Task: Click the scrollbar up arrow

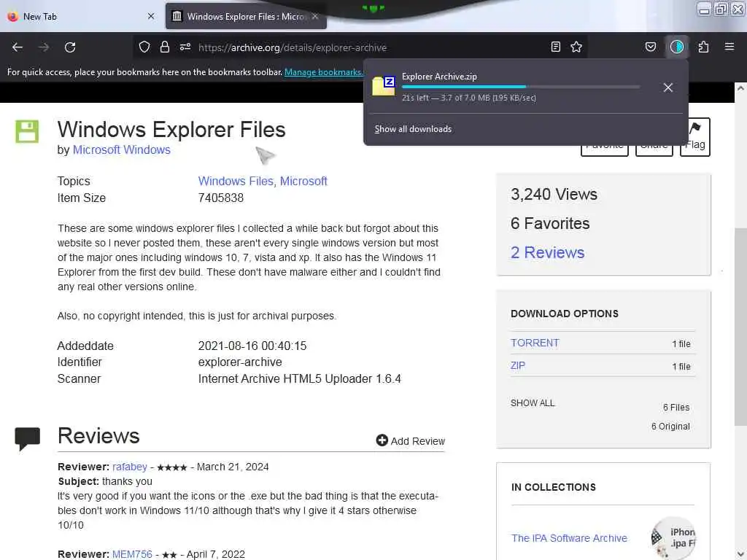Action: (x=740, y=88)
